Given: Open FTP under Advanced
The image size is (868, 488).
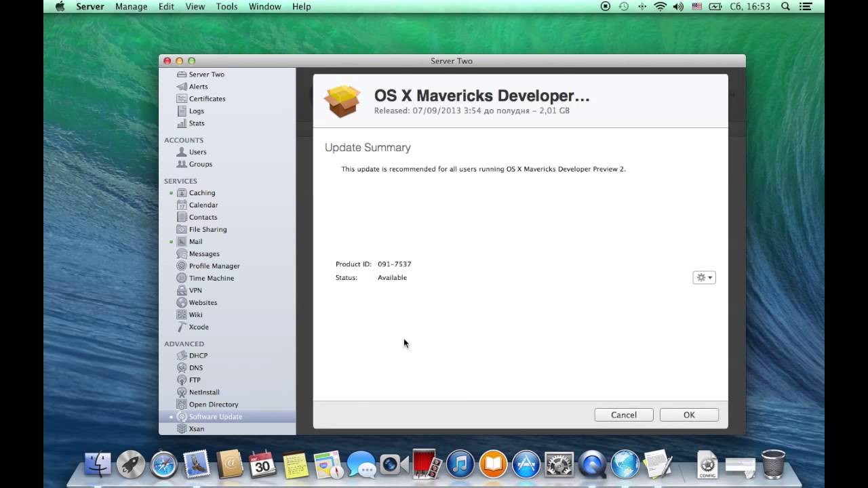Looking at the screenshot, I should tap(189, 380).
